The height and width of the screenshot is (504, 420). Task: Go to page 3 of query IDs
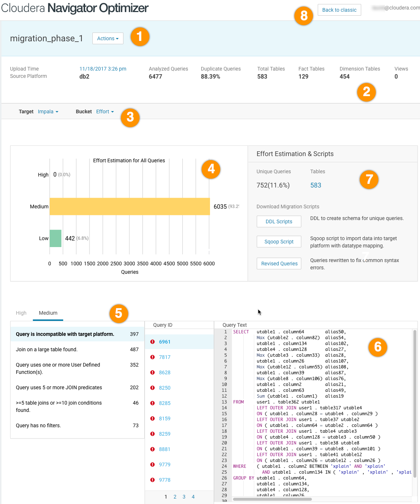(184, 497)
